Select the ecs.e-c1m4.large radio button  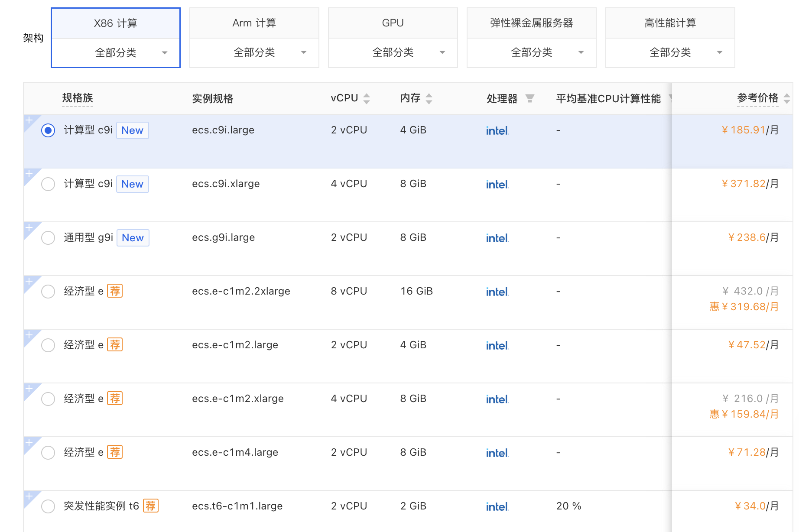48,453
